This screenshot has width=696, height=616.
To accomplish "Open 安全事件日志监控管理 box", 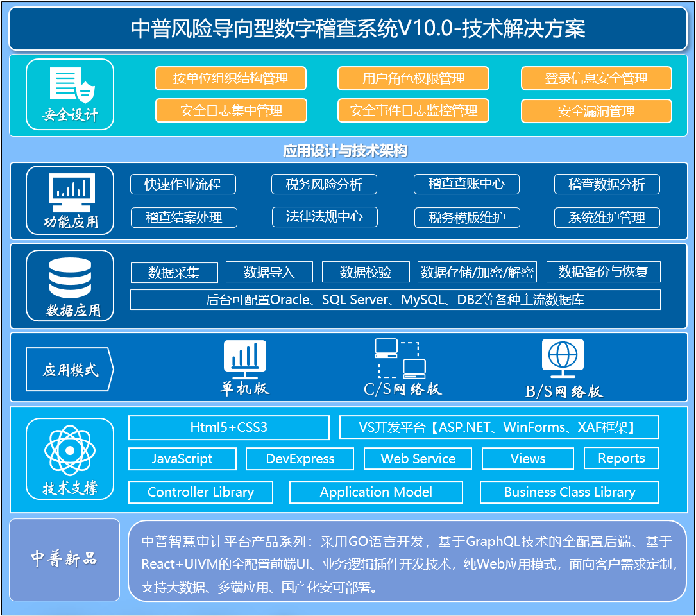I will (413, 110).
